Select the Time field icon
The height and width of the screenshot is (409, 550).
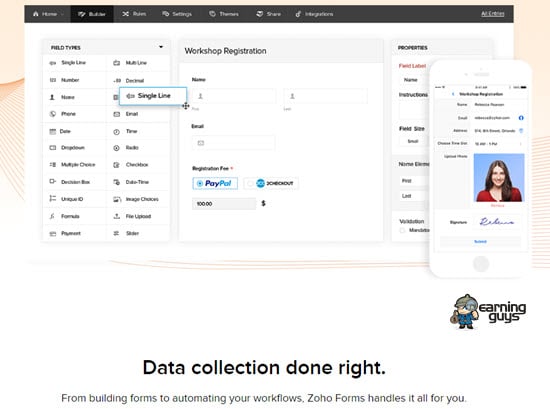point(116,132)
